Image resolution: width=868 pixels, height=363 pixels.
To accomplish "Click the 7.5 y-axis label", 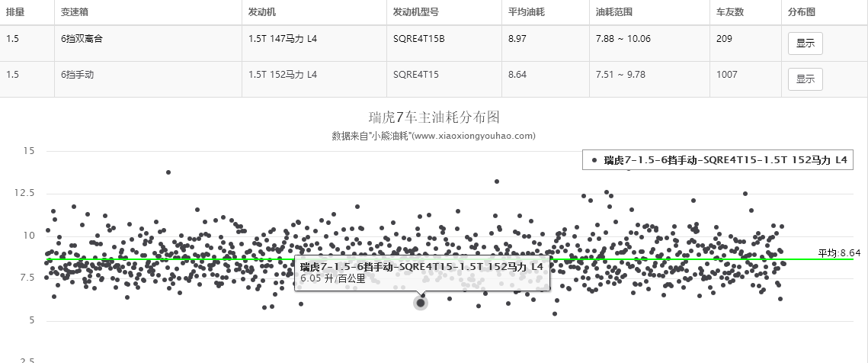I will [26, 278].
